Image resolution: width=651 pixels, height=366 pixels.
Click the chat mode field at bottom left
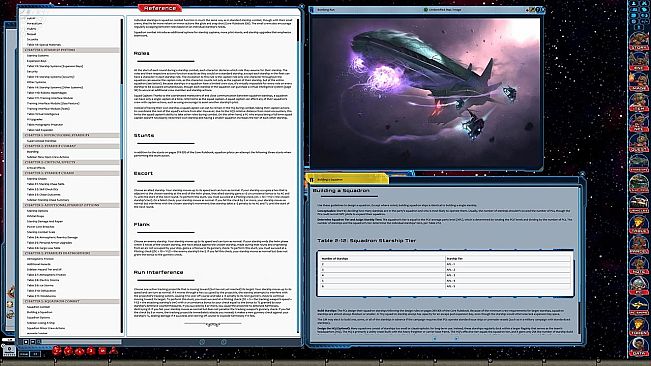[24, 354]
